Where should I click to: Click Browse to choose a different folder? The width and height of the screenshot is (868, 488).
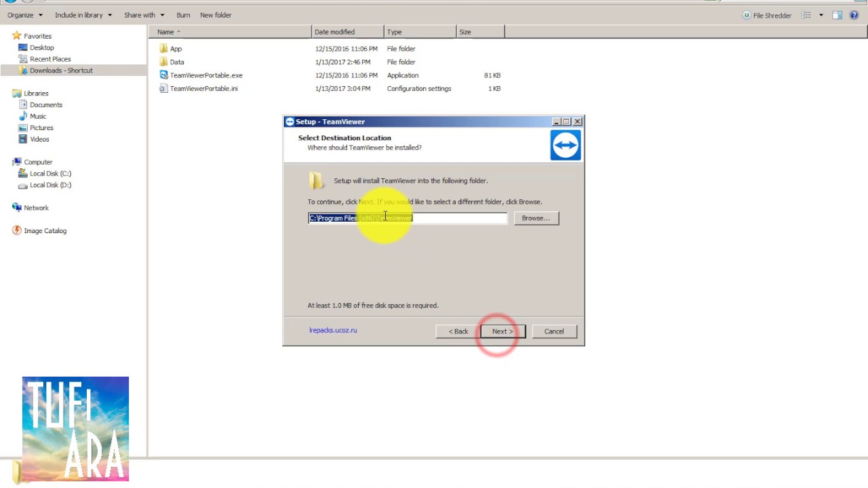click(536, 218)
